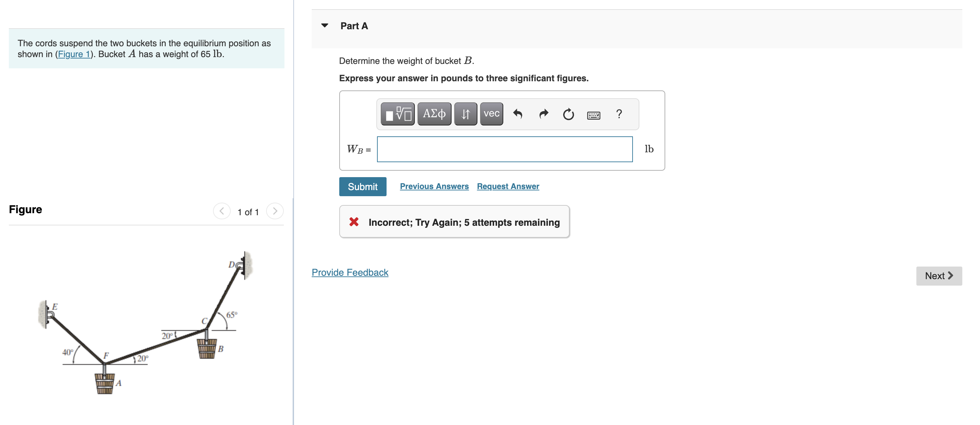
Task: Open the question mark help icon
Action: tap(619, 114)
